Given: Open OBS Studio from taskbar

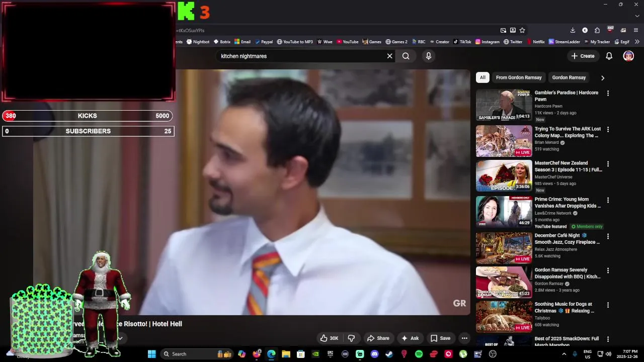Looking at the screenshot, I should 493,354.
